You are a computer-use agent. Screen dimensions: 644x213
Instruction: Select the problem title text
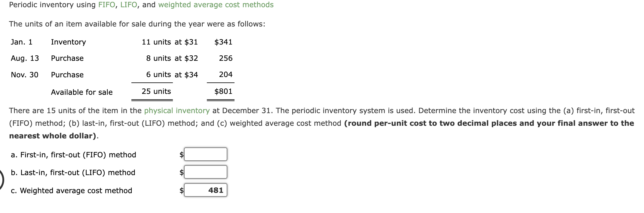click(x=141, y=5)
